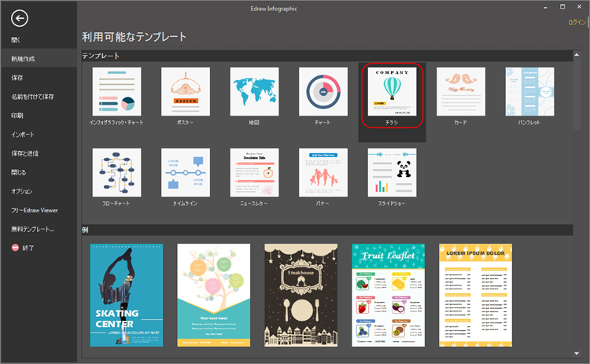Image resolution: width=590 pixels, height=364 pixels.
Task: Open the 無料テンプレート... link
Action: point(32,229)
